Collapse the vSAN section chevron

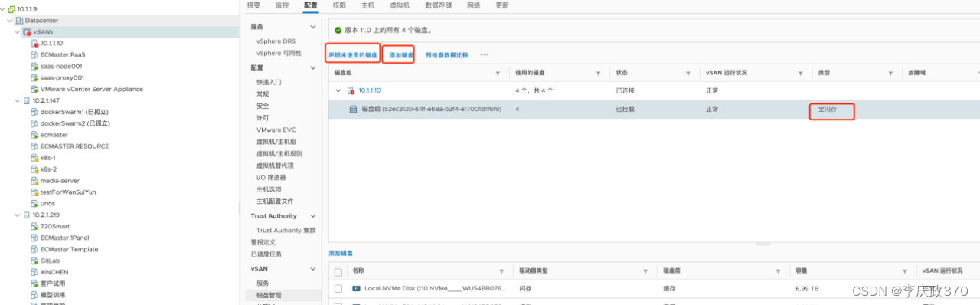[312, 269]
